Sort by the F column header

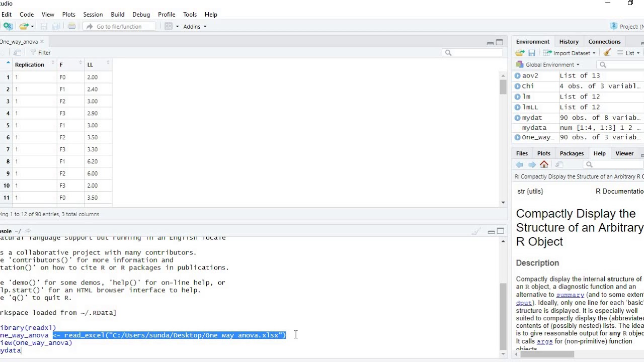[x=70, y=64]
